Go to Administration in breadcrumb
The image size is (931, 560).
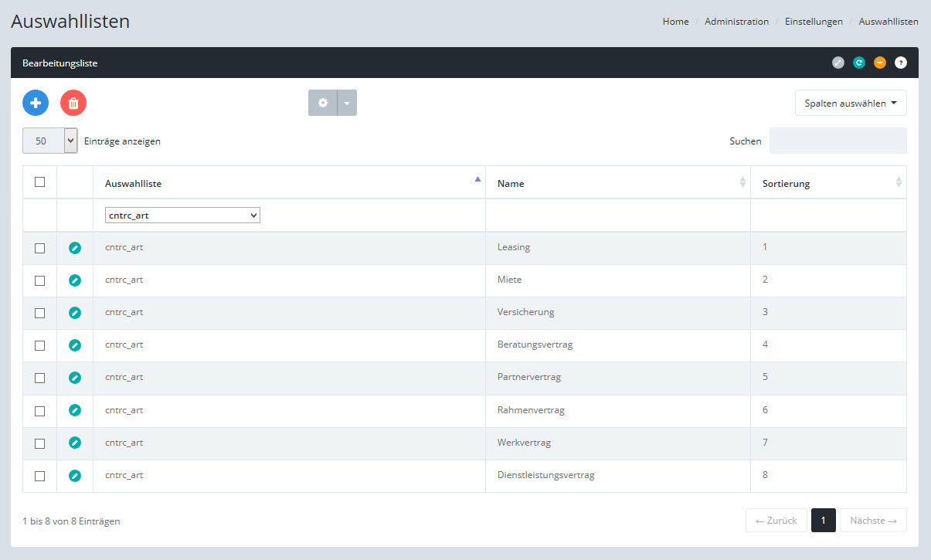pyautogui.click(x=736, y=22)
